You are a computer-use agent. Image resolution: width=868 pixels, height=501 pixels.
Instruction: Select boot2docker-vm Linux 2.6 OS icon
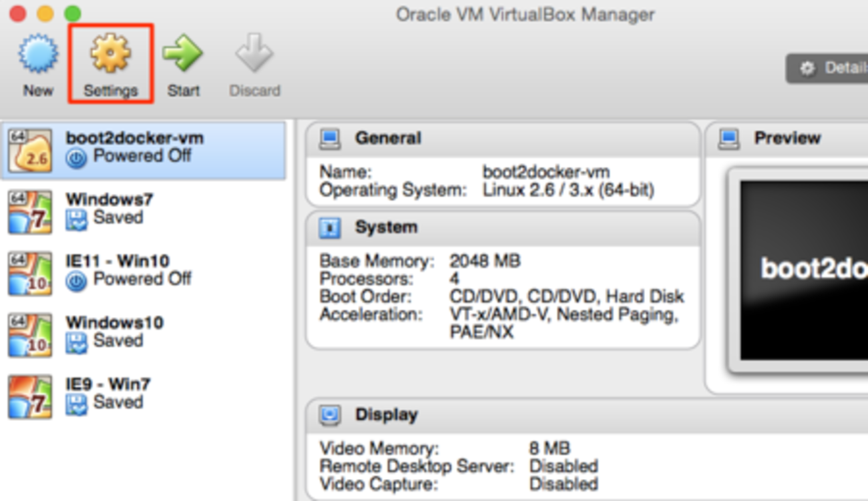[x=30, y=151]
